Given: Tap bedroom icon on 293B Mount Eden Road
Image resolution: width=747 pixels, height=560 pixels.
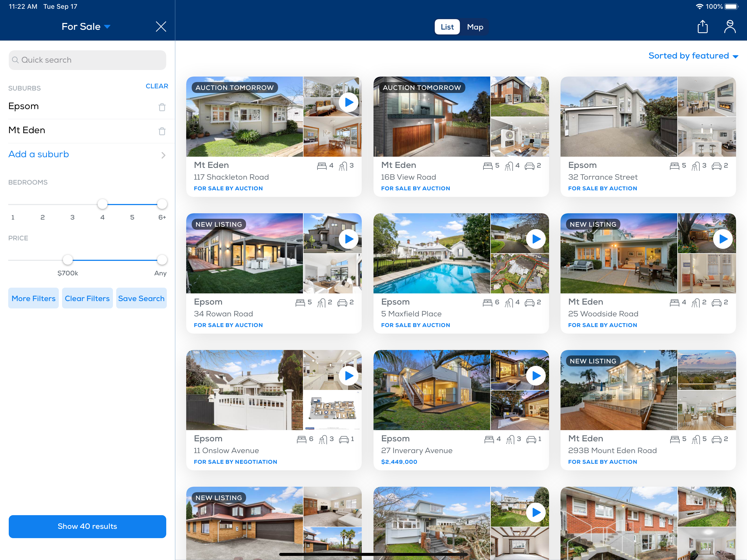Looking at the screenshot, I should 675,439.
